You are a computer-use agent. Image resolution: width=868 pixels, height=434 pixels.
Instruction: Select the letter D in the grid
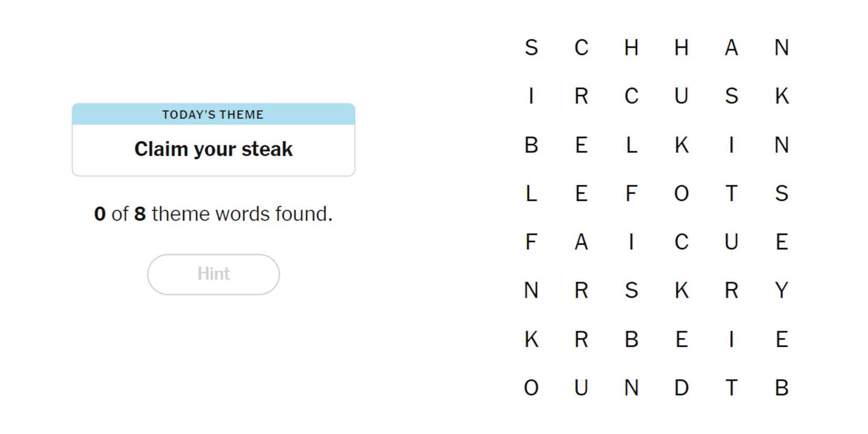tap(681, 388)
